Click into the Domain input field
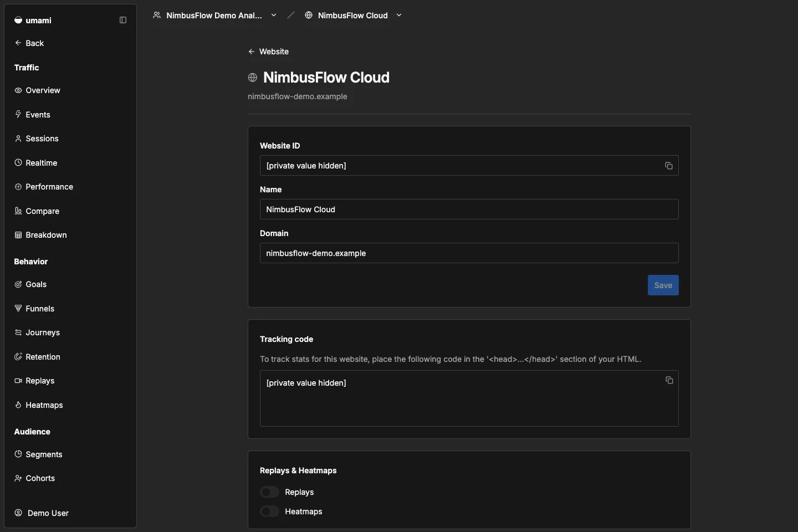Image resolution: width=798 pixels, height=532 pixels. click(469, 253)
